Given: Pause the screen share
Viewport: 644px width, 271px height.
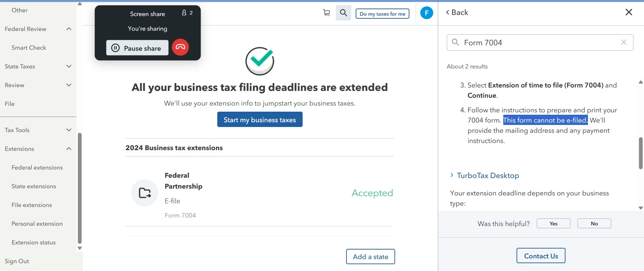Looking at the screenshot, I should [137, 48].
